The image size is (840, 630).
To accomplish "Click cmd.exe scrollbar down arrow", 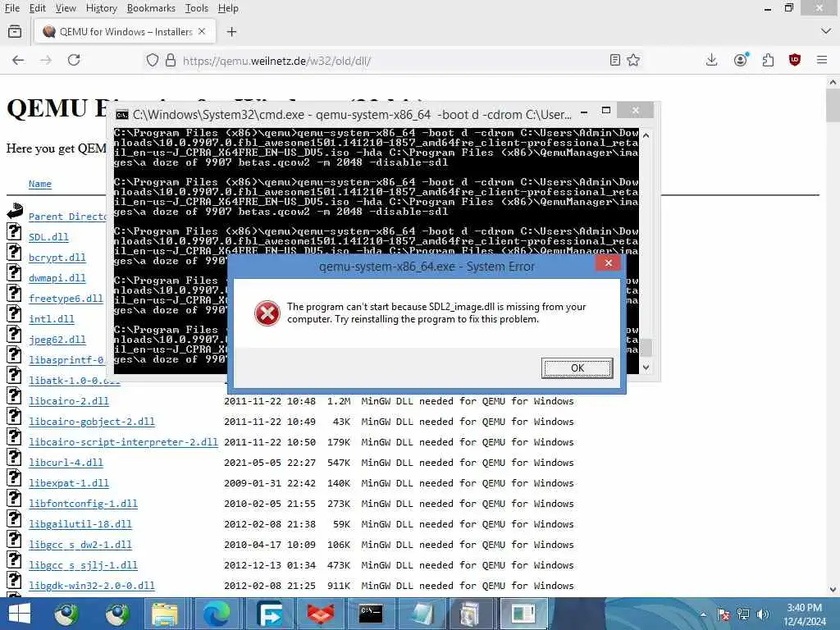I will (x=646, y=367).
